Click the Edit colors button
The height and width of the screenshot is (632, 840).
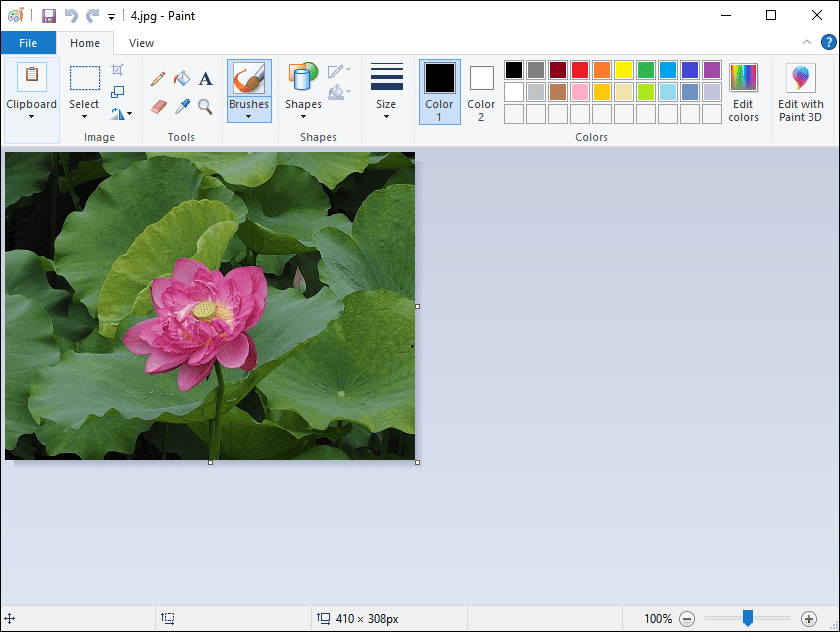click(x=743, y=92)
